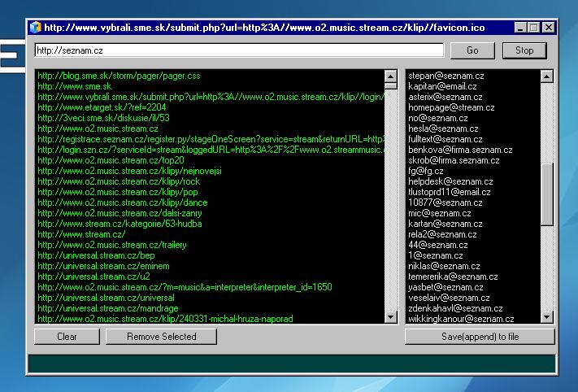This screenshot has width=578, height=392.
Task: Select email wikkingkanour@seznam.cz
Action: (x=461, y=319)
